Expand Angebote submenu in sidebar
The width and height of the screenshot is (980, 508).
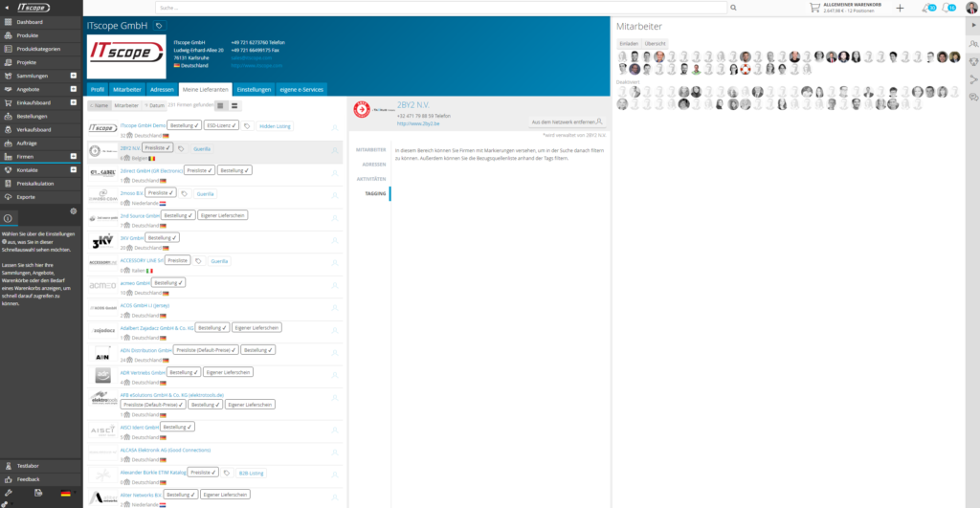73,89
